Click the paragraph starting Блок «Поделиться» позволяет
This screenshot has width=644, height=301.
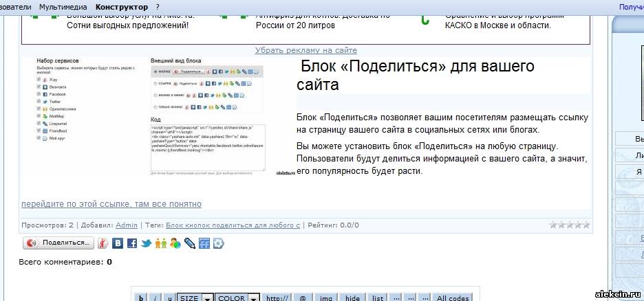coord(442,124)
